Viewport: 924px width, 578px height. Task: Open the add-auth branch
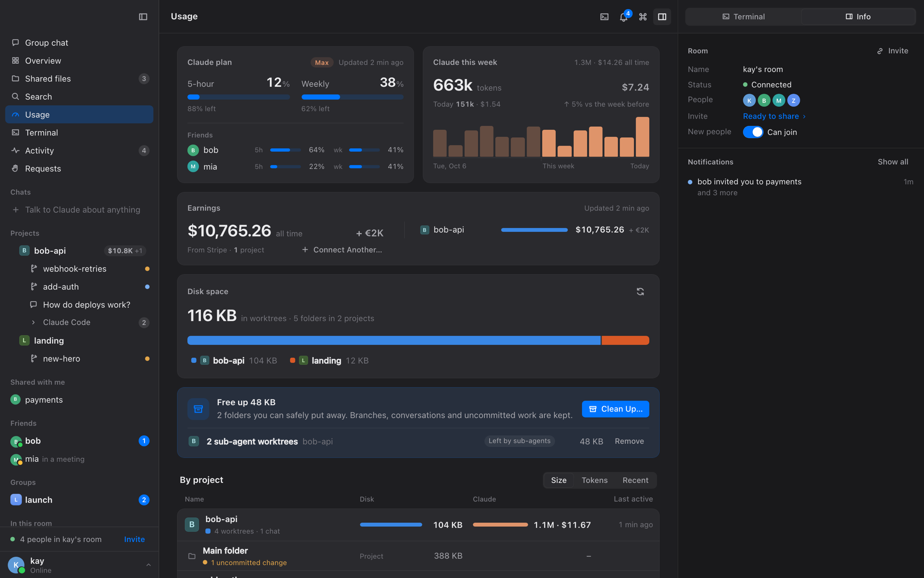point(79,287)
